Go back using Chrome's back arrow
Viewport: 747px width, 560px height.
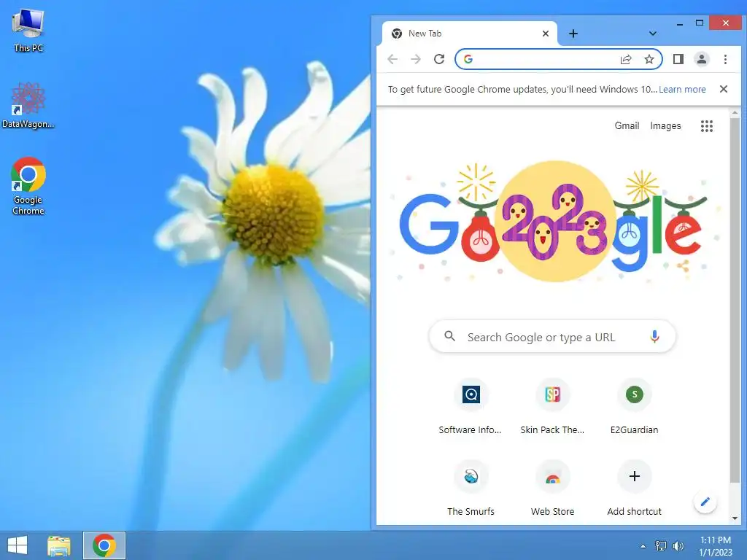[x=392, y=59]
